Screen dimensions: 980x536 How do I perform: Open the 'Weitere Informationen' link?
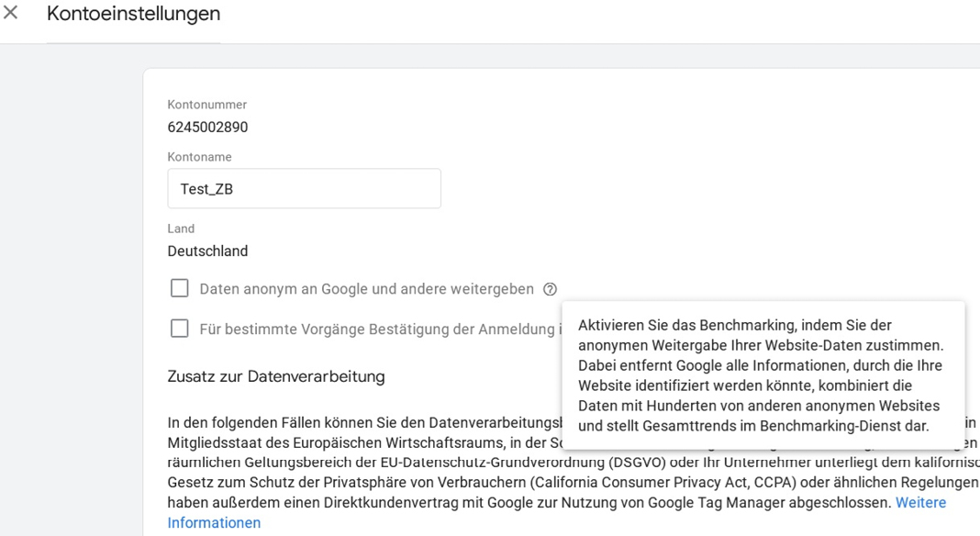(x=920, y=503)
